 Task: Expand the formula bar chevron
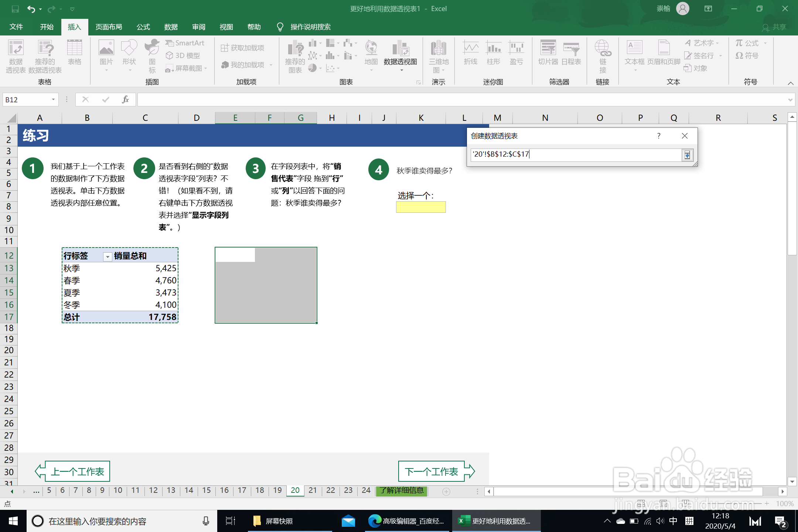coord(790,100)
